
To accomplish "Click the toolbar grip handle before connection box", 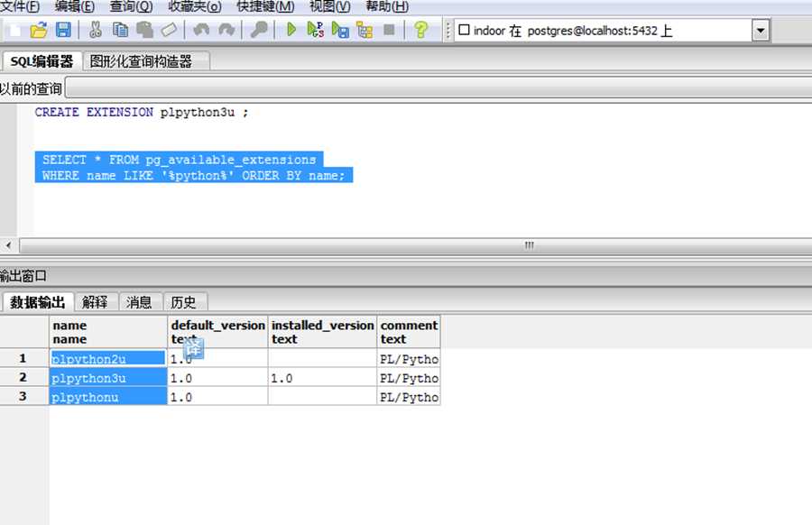I will 448,30.
